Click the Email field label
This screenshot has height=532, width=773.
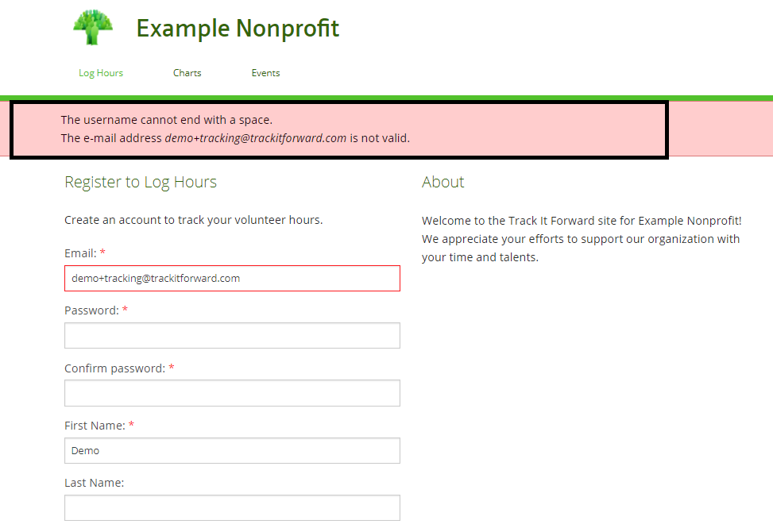tap(80, 253)
